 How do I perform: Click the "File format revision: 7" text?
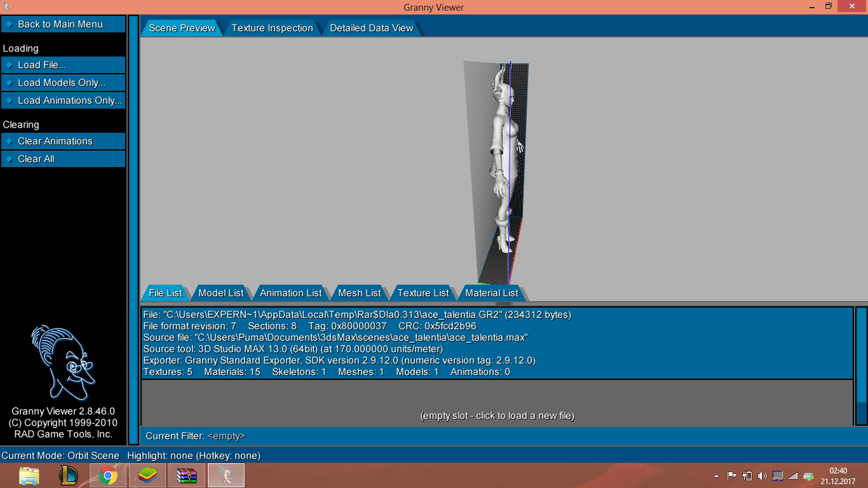click(189, 326)
